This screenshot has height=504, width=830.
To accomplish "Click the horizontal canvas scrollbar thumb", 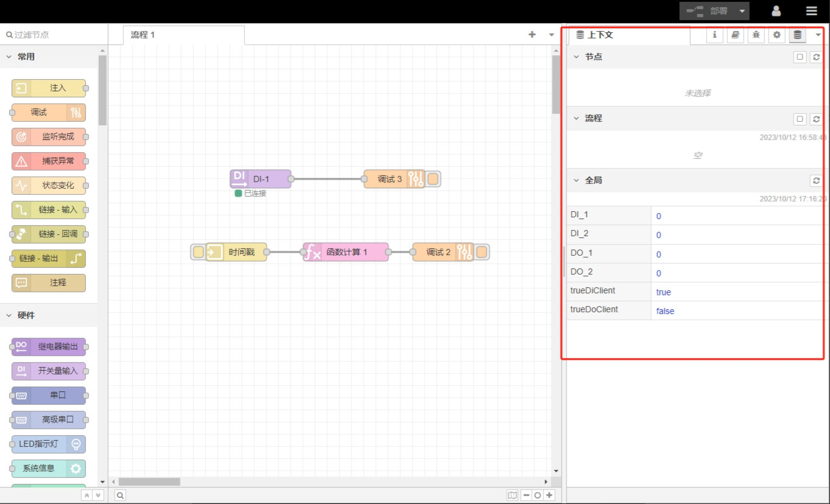I will [x=149, y=481].
